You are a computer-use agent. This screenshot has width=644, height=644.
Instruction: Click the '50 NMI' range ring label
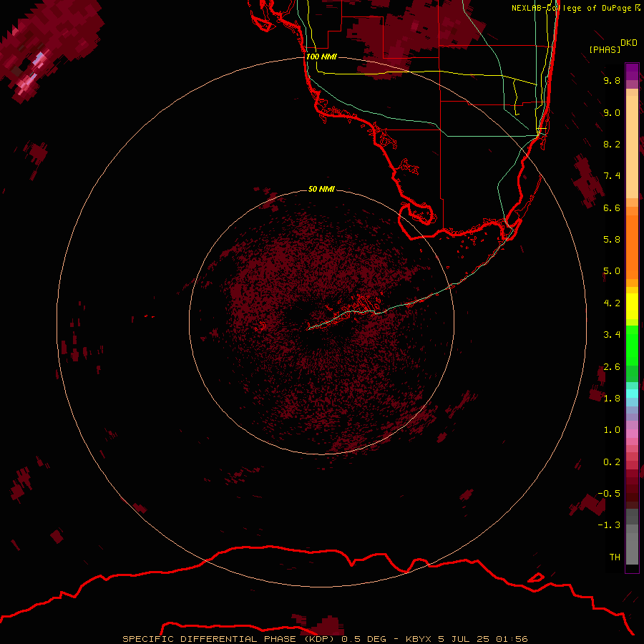tap(321, 190)
